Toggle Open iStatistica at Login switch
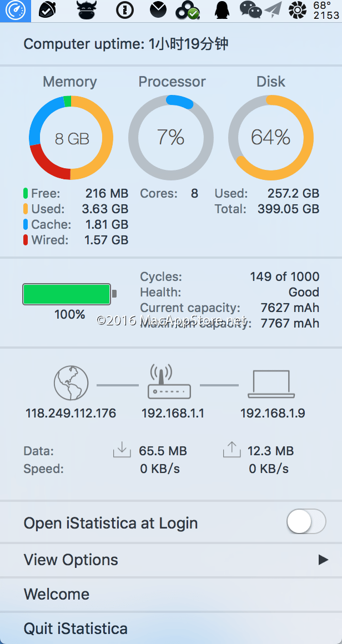The width and height of the screenshot is (342, 644). pos(306,522)
